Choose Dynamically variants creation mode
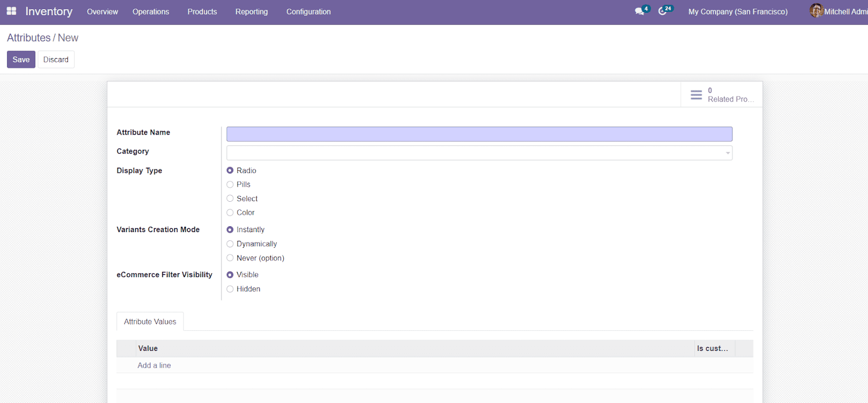Viewport: 868px width, 403px height. click(x=230, y=244)
